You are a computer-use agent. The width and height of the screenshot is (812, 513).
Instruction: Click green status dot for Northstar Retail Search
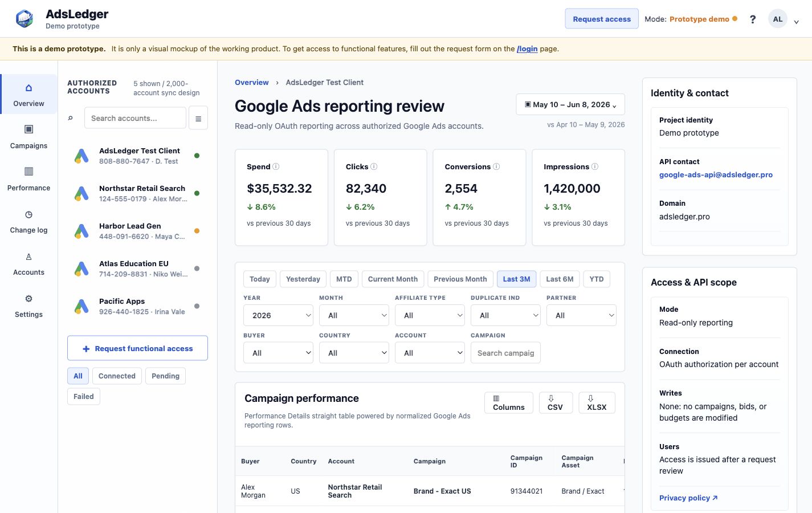coord(197,193)
